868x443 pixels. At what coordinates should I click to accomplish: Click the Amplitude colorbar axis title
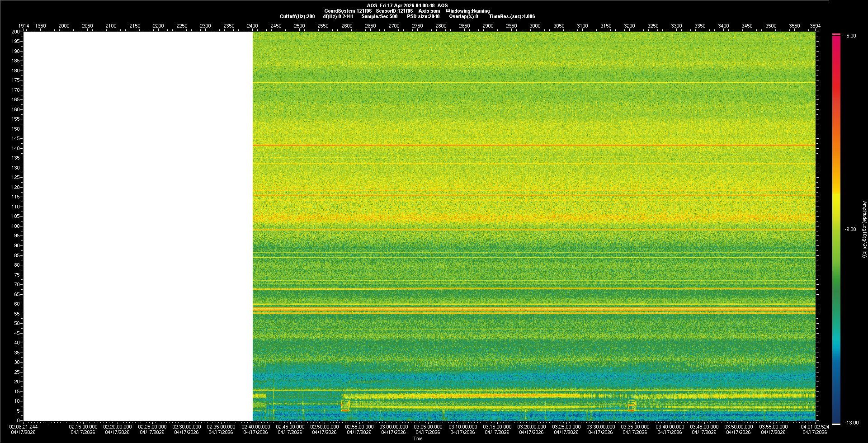(x=864, y=229)
